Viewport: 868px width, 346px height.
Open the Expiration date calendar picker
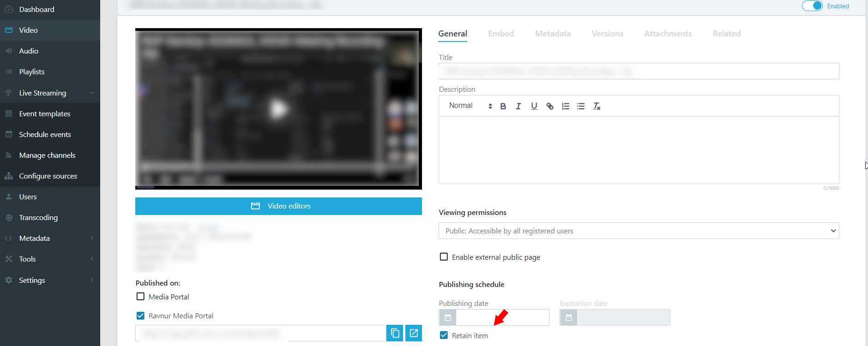point(568,317)
